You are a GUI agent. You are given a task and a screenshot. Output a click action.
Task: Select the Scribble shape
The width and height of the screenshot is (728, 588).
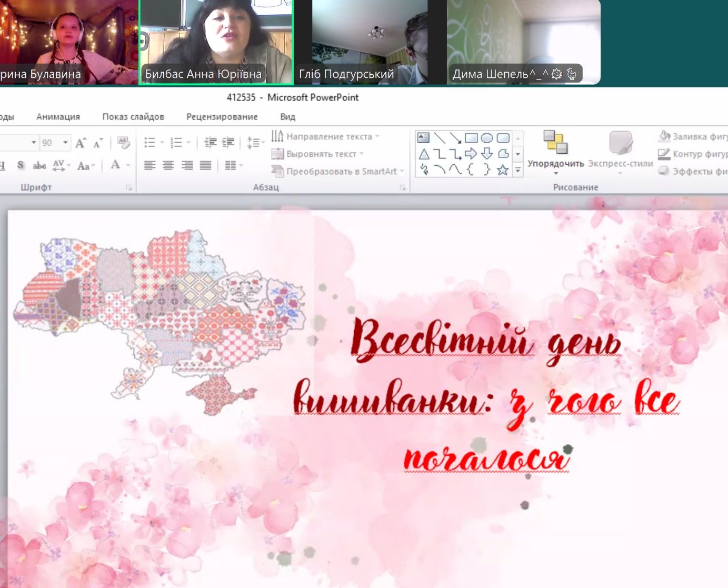(424, 170)
